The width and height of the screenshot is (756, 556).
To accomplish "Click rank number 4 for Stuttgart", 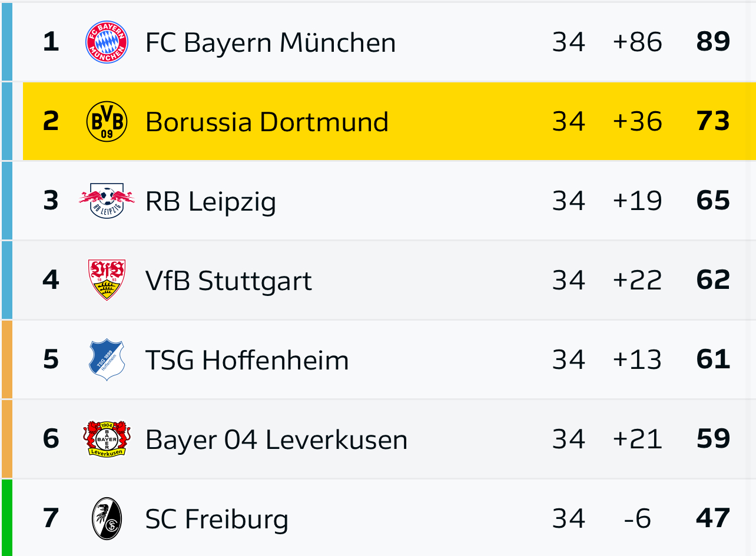I will click(x=51, y=280).
